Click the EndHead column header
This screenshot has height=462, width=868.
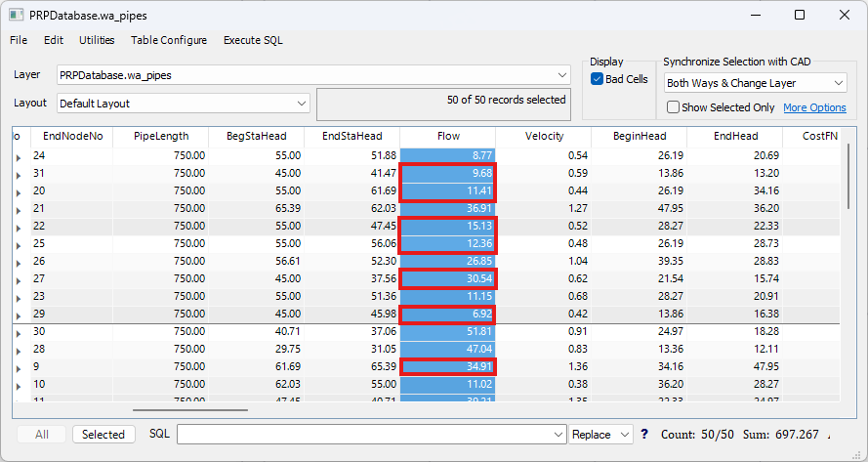pos(735,137)
